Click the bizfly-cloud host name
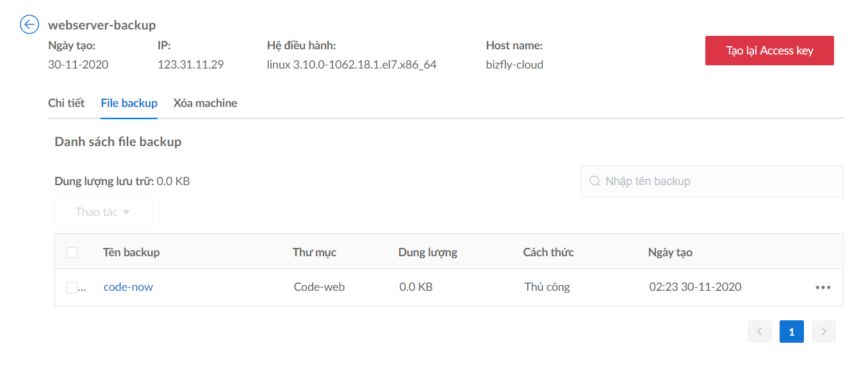Screen dimensions: 868x369 (x=514, y=65)
